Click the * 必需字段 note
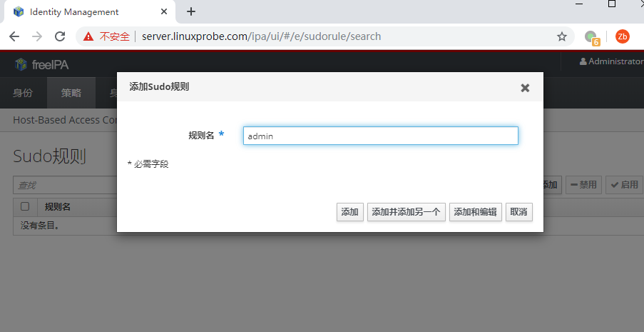This screenshot has width=644, height=332. [x=148, y=164]
